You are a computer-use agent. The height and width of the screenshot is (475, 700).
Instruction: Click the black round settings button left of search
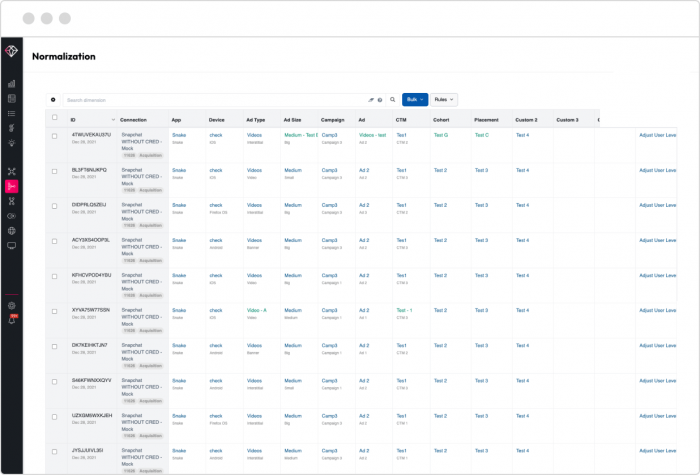(x=53, y=100)
